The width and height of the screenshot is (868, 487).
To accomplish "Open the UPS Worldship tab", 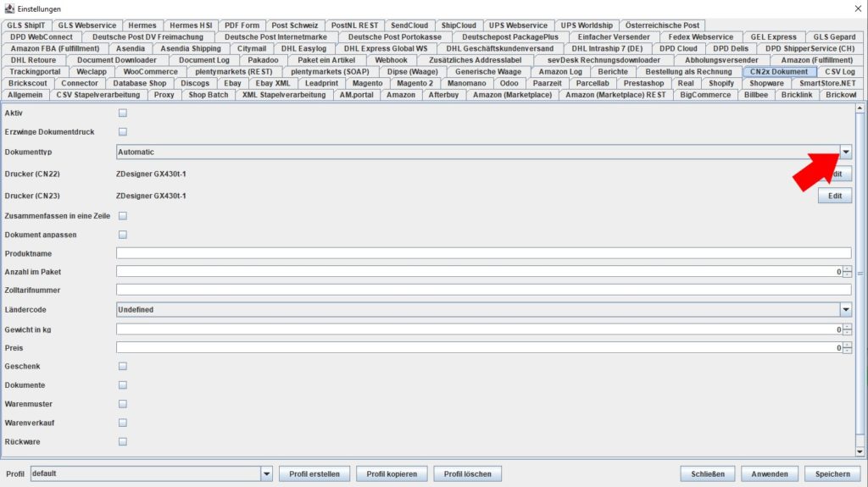I will click(587, 25).
